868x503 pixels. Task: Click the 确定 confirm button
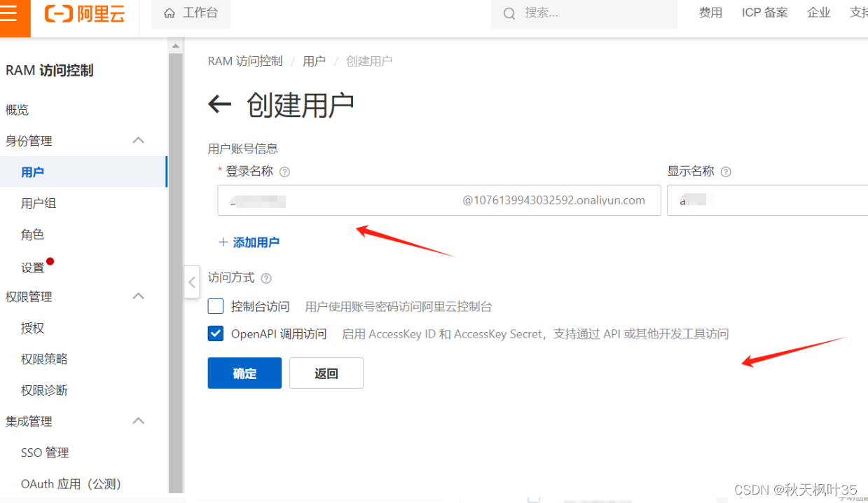(x=244, y=373)
